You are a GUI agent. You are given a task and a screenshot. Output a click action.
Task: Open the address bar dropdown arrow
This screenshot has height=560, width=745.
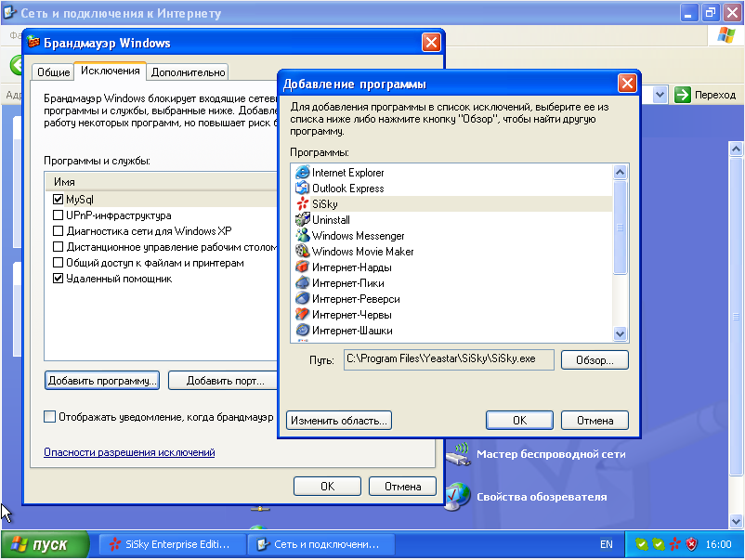click(659, 95)
